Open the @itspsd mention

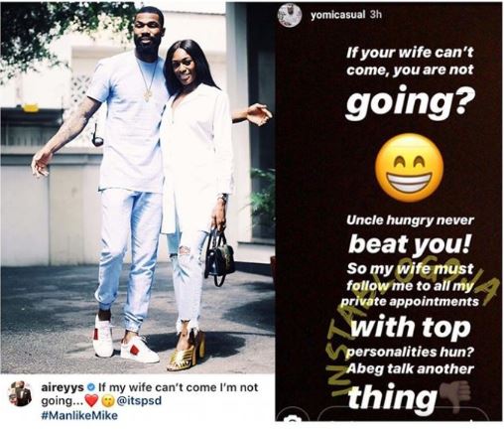(x=137, y=401)
